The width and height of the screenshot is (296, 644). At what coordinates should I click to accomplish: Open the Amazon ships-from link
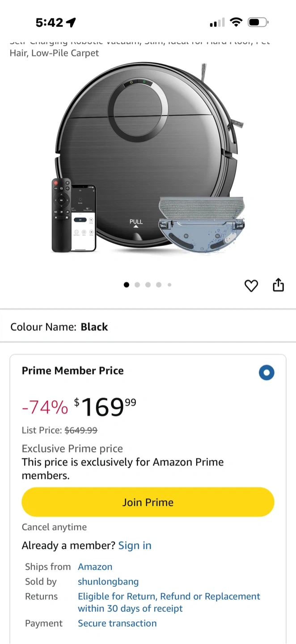[x=95, y=567]
